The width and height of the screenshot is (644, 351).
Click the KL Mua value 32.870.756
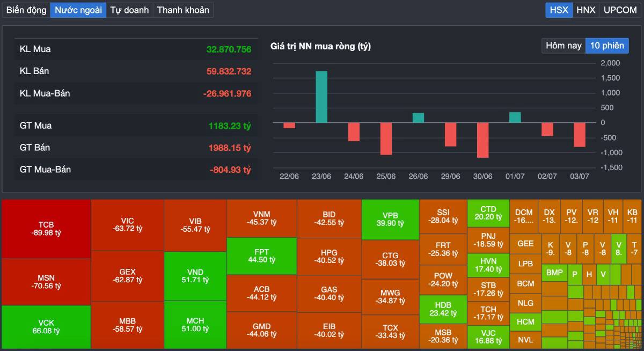[229, 49]
